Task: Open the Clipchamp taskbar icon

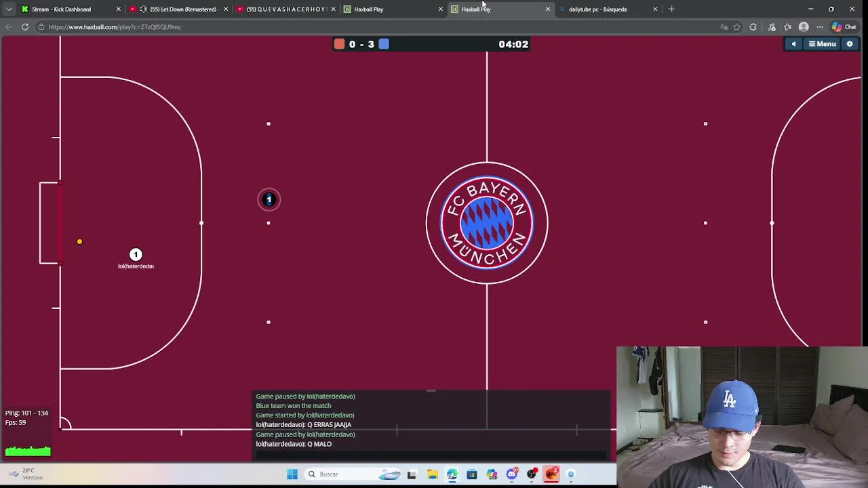Action: pos(492,474)
